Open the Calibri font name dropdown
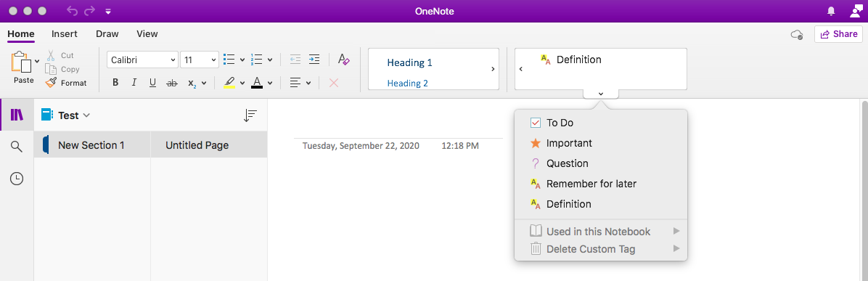 click(x=142, y=60)
